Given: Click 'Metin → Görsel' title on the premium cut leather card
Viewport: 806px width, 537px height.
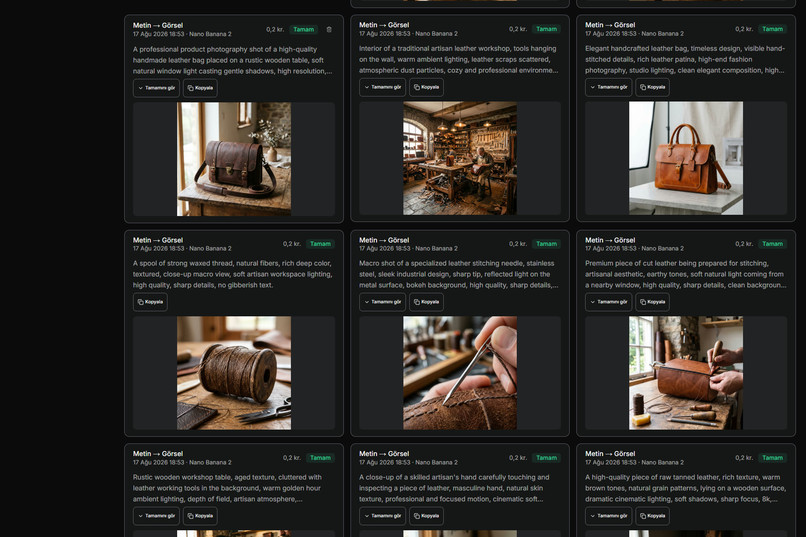Looking at the screenshot, I should (x=610, y=240).
